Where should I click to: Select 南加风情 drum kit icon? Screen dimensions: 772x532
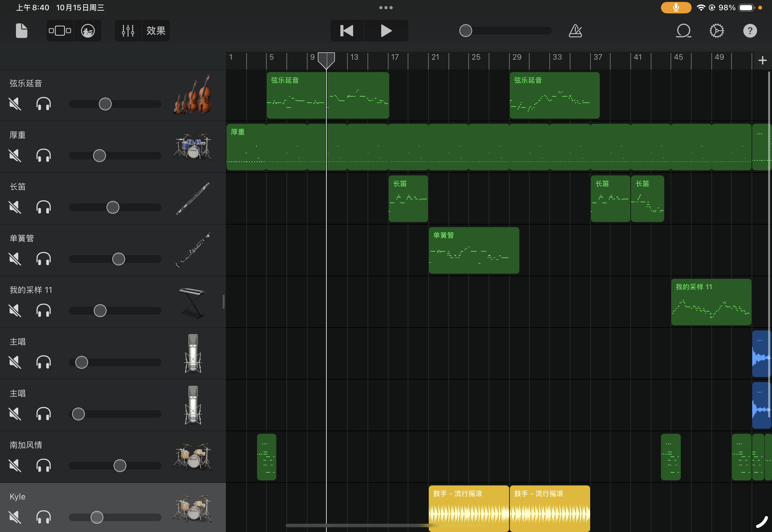[x=192, y=457]
